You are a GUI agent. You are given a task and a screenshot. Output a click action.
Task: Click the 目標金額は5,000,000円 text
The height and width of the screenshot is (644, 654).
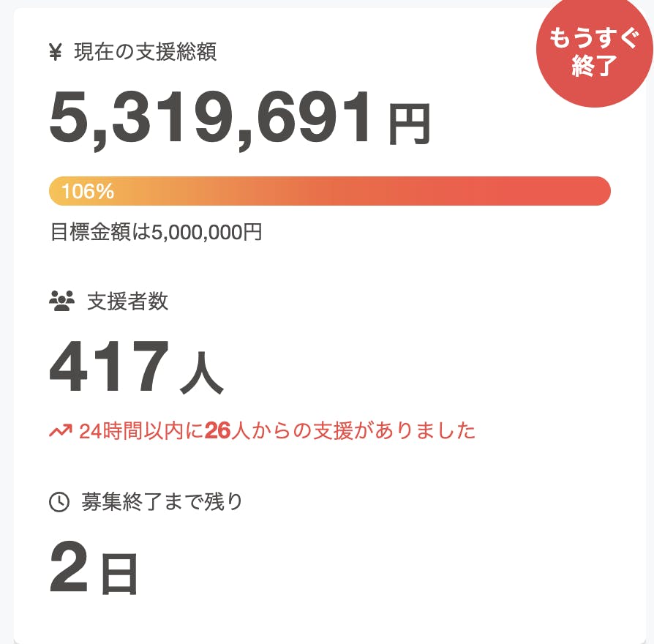click(156, 233)
